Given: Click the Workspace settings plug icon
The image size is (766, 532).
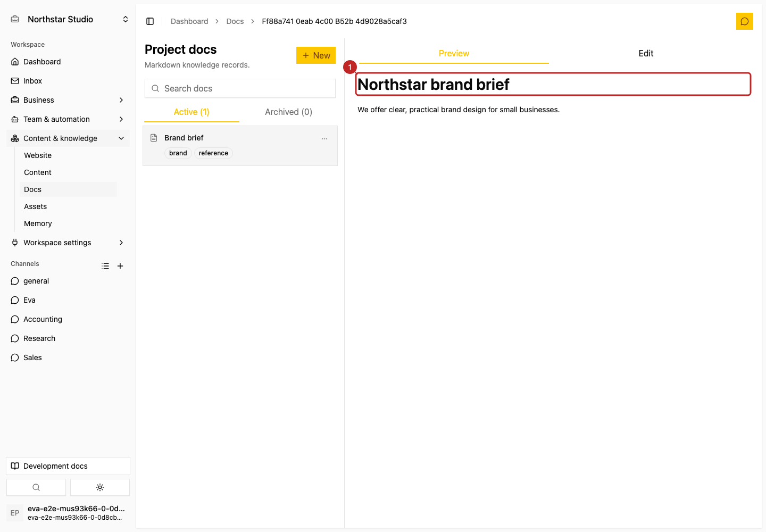Looking at the screenshot, I should (15, 243).
